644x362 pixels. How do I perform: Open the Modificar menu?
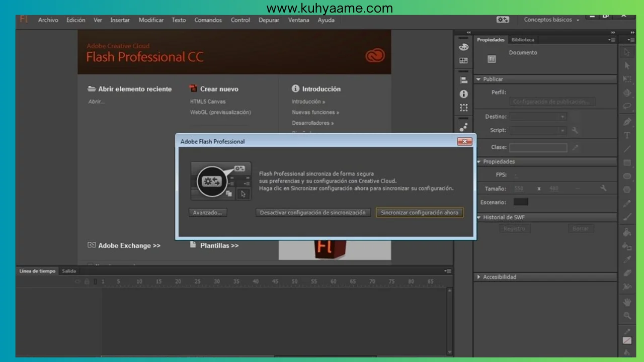point(151,20)
